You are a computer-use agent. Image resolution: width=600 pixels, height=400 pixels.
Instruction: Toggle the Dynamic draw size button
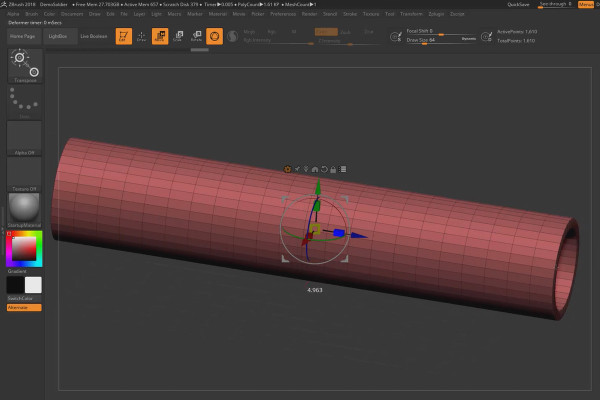tap(468, 39)
